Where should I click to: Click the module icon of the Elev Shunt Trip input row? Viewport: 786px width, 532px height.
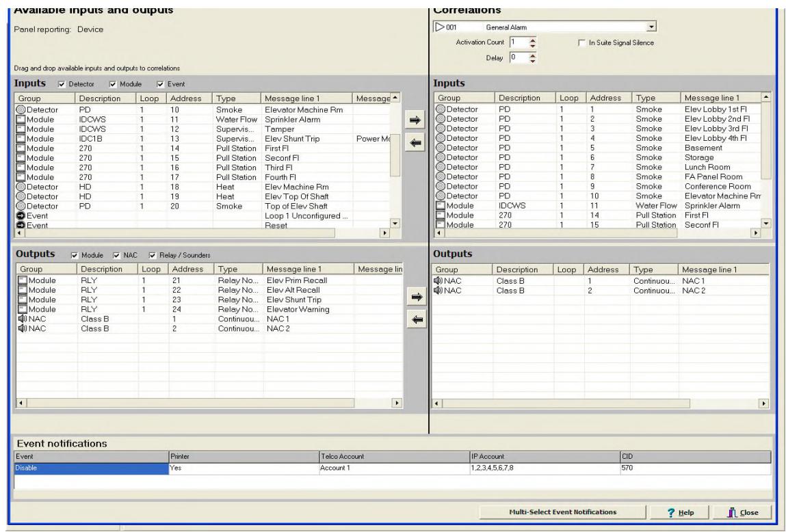[x=21, y=138]
